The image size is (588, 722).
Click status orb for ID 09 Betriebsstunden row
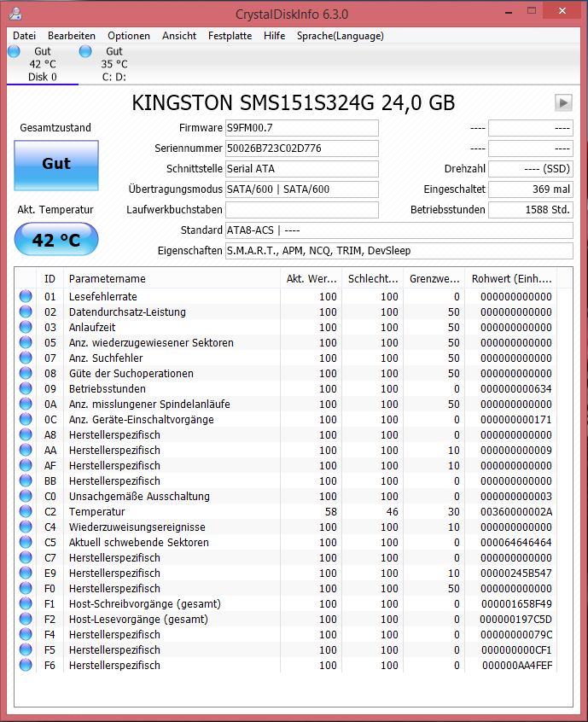(x=26, y=388)
